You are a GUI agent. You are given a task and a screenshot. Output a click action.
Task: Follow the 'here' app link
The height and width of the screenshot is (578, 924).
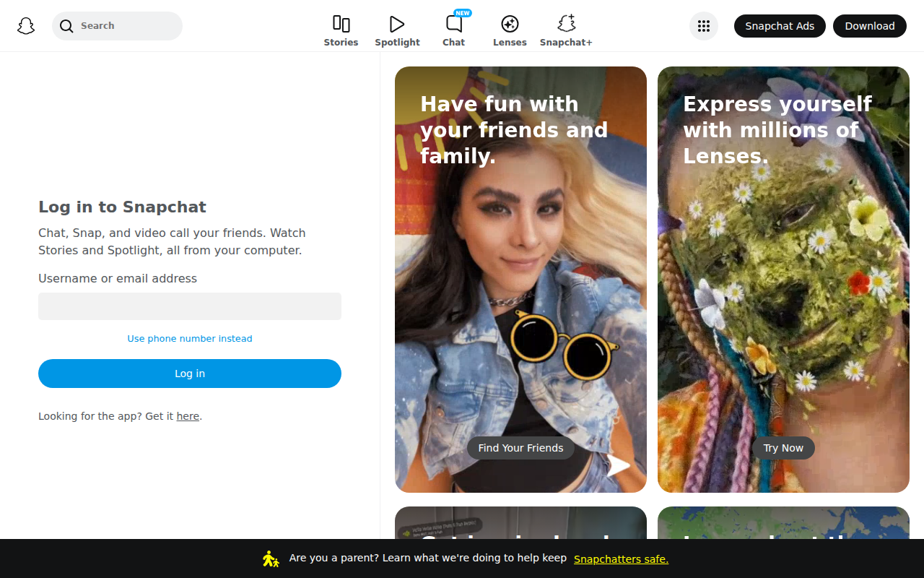tap(188, 416)
